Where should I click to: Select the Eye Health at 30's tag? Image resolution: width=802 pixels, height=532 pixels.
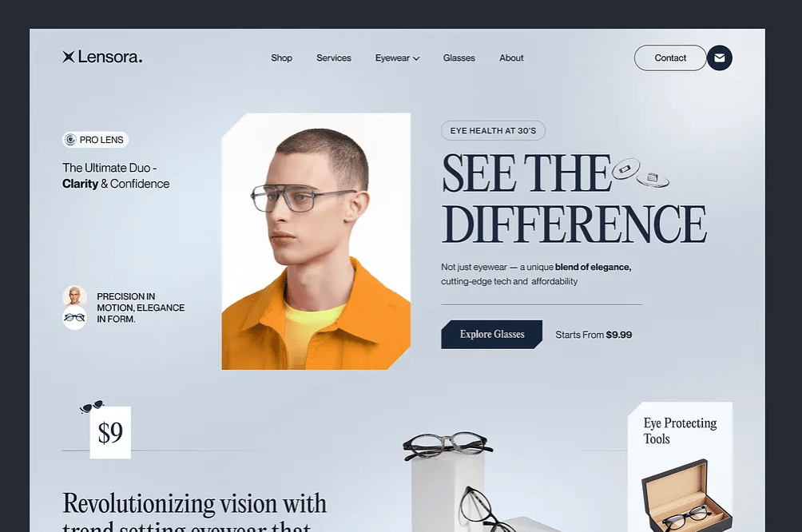pyautogui.click(x=493, y=130)
